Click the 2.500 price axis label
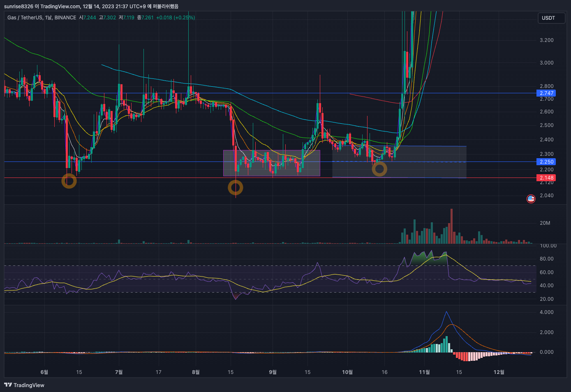Image resolution: width=571 pixels, height=392 pixels. [546, 125]
